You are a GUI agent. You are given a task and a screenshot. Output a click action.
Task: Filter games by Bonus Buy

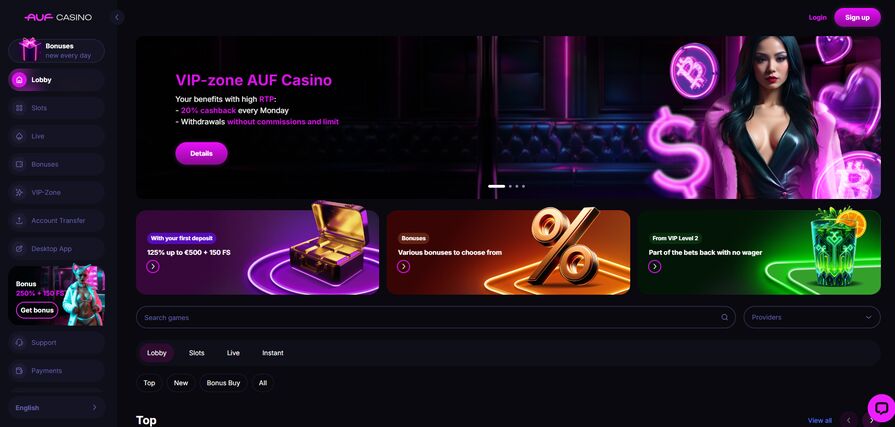click(223, 383)
